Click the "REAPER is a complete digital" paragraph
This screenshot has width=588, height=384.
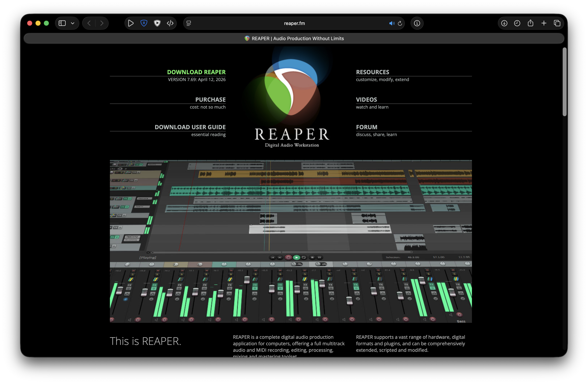[289, 346]
